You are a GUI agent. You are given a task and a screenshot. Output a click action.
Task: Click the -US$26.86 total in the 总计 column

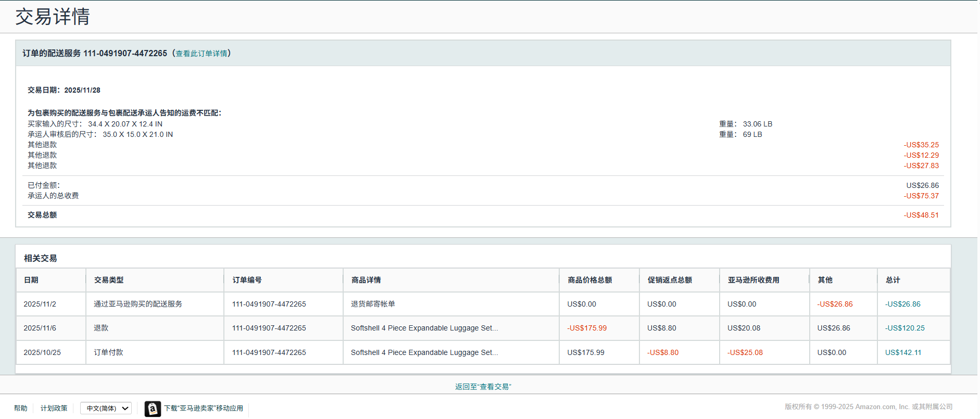click(x=902, y=304)
